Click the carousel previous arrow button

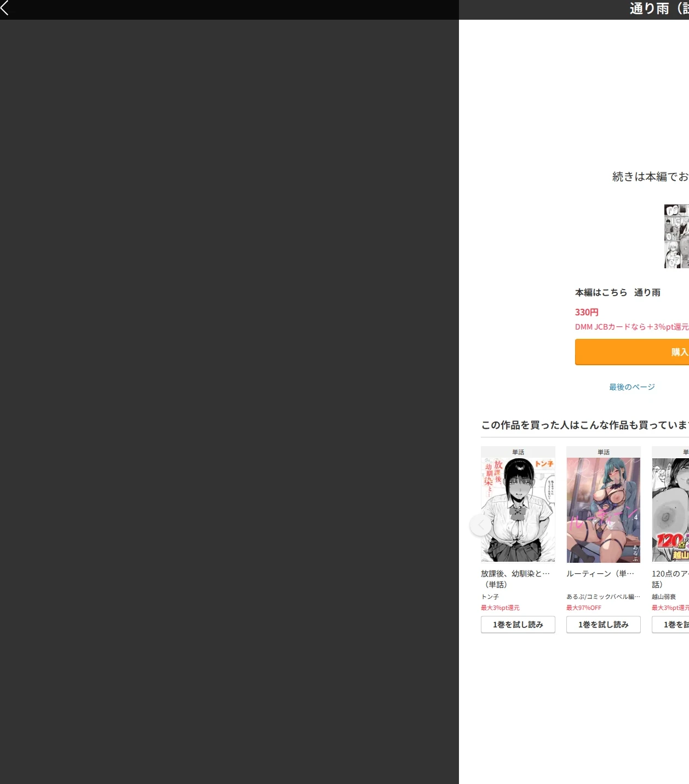click(480, 525)
